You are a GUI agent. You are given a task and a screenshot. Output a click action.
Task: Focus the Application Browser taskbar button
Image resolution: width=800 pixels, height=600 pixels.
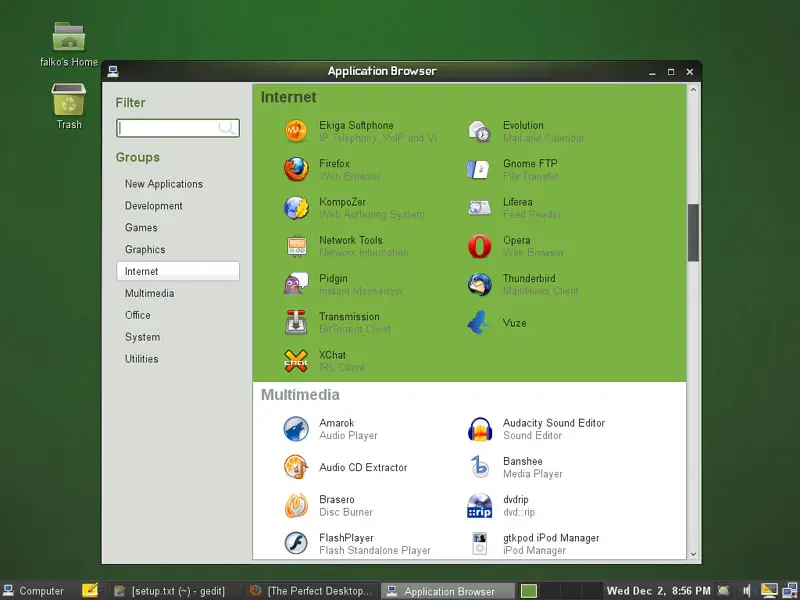pyautogui.click(x=448, y=591)
